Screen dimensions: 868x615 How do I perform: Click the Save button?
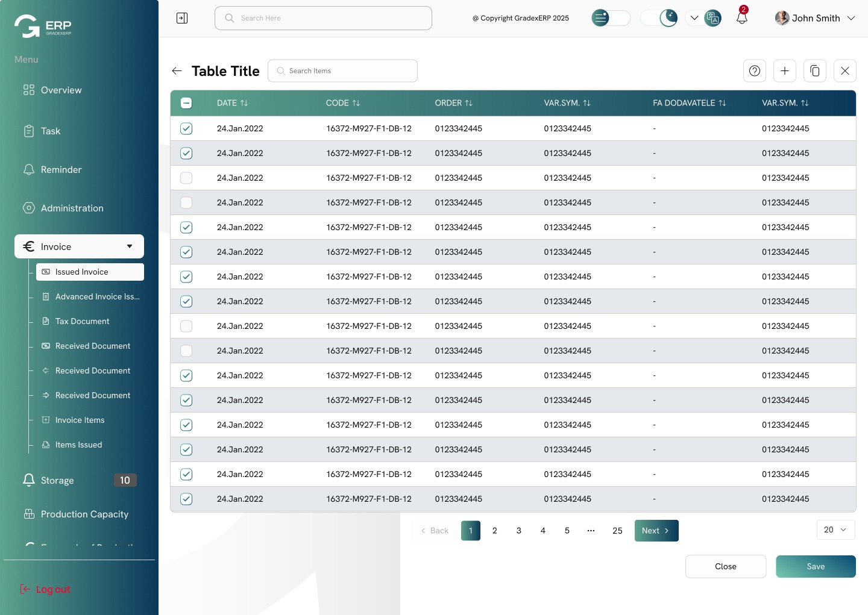816,566
